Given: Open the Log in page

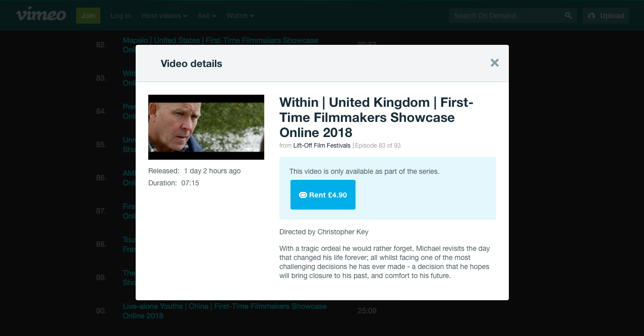Looking at the screenshot, I should (121, 16).
